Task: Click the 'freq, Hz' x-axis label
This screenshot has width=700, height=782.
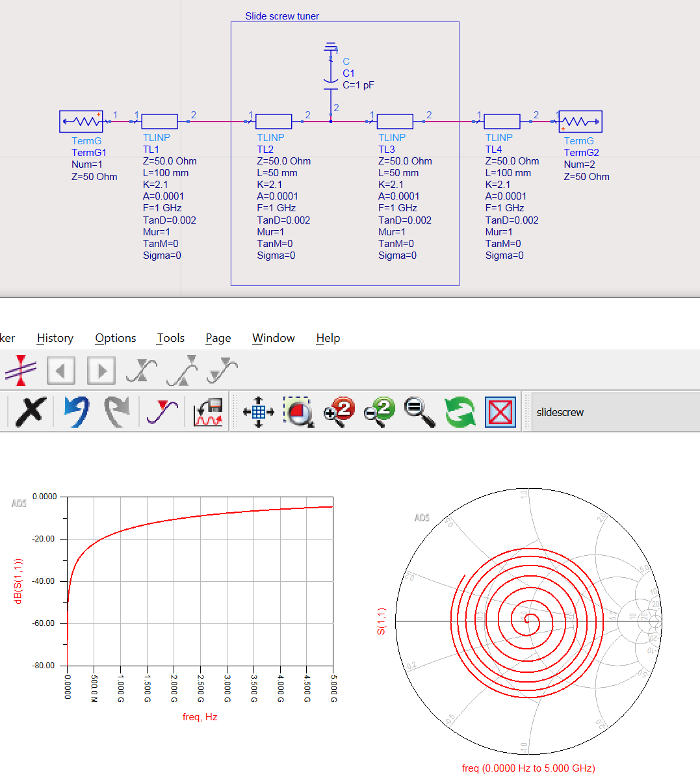Action: pos(200,717)
